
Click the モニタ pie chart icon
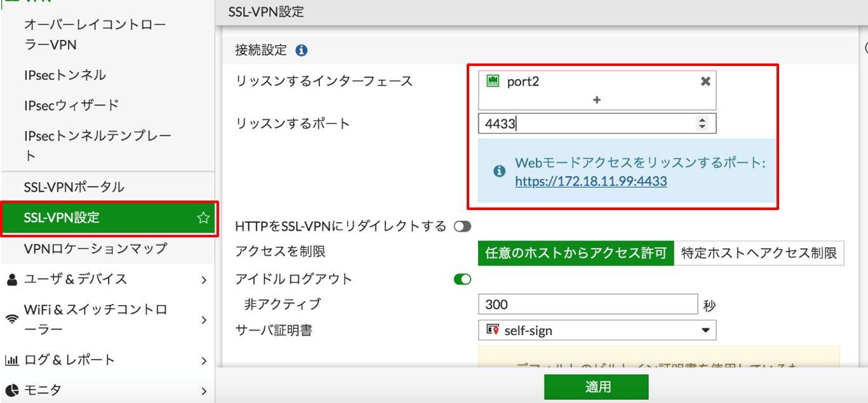(11, 390)
